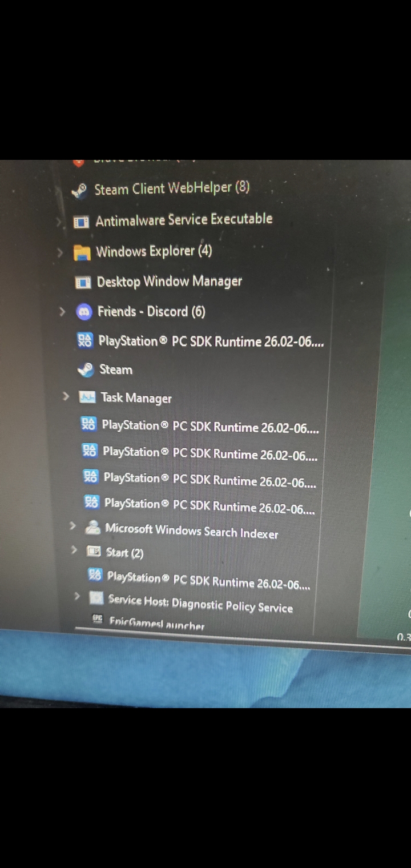Click the icon of the plain Steam process

tap(86, 369)
